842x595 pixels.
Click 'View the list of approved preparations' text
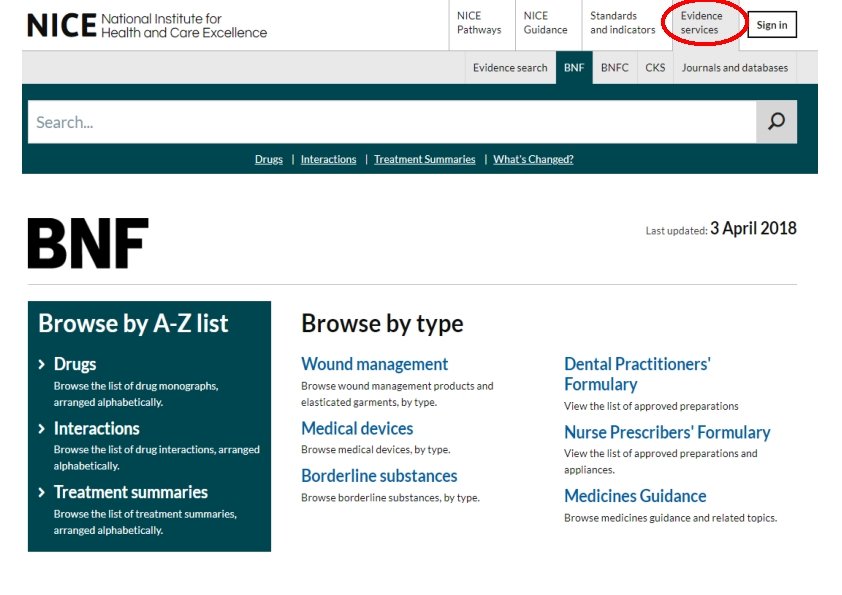(651, 406)
